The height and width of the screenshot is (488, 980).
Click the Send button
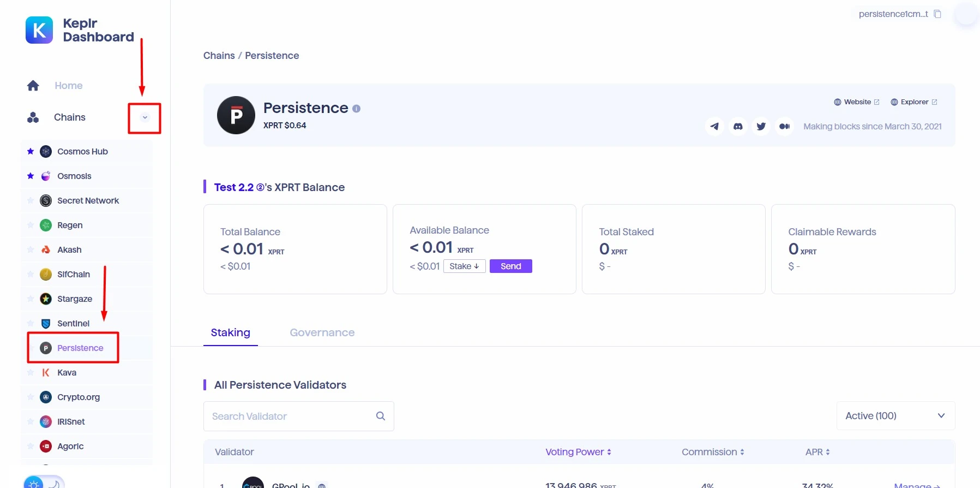[x=511, y=266]
